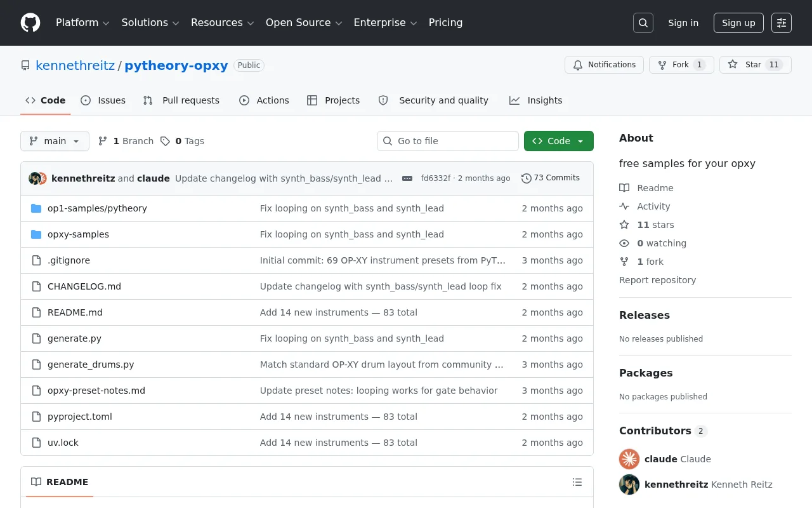The width and height of the screenshot is (812, 508).
Task: Open the pyproject.toml file
Action: pyautogui.click(x=80, y=417)
